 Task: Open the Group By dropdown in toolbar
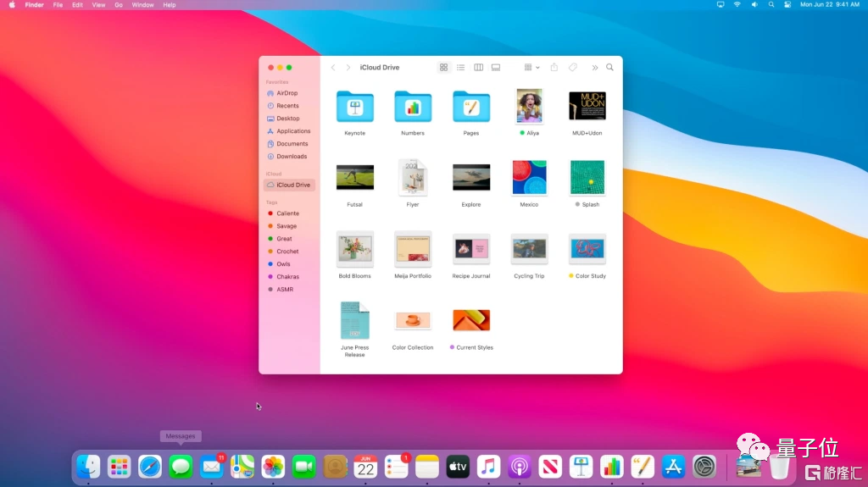coord(531,68)
